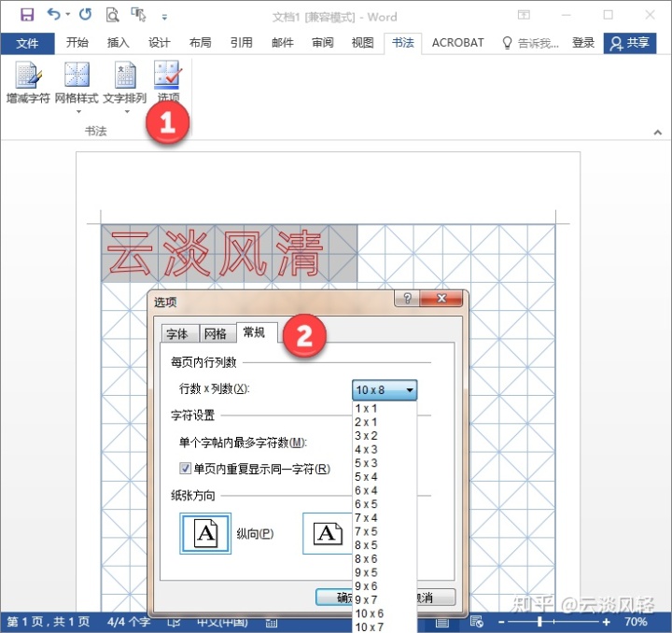Open the 文字排列 text arrangement menu
672x633 pixels.
(x=125, y=87)
